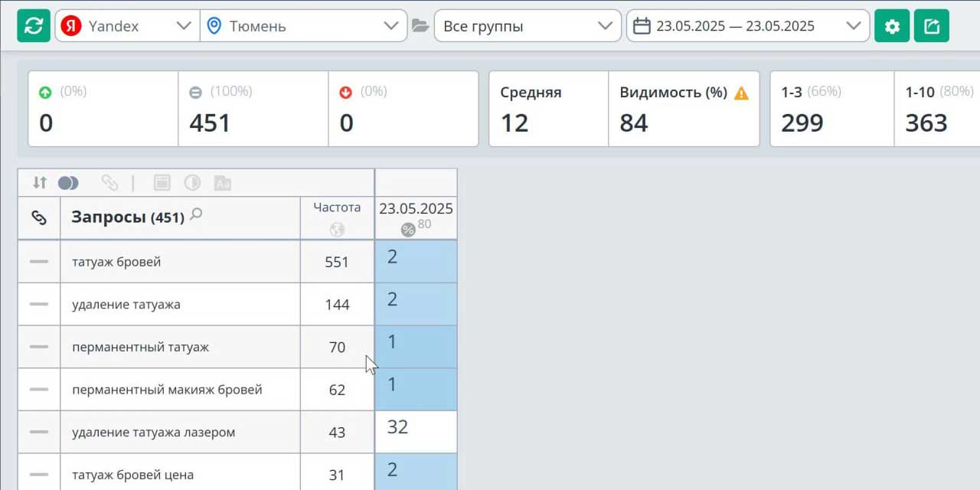Click the green export share button

[x=932, y=26]
